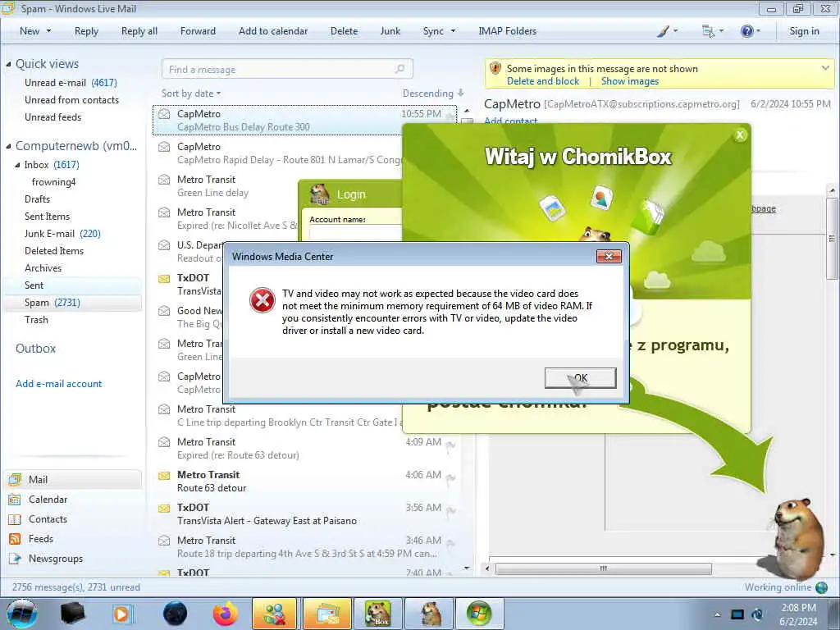Switch to Mail view
The width and height of the screenshot is (840, 630).
tap(73, 479)
